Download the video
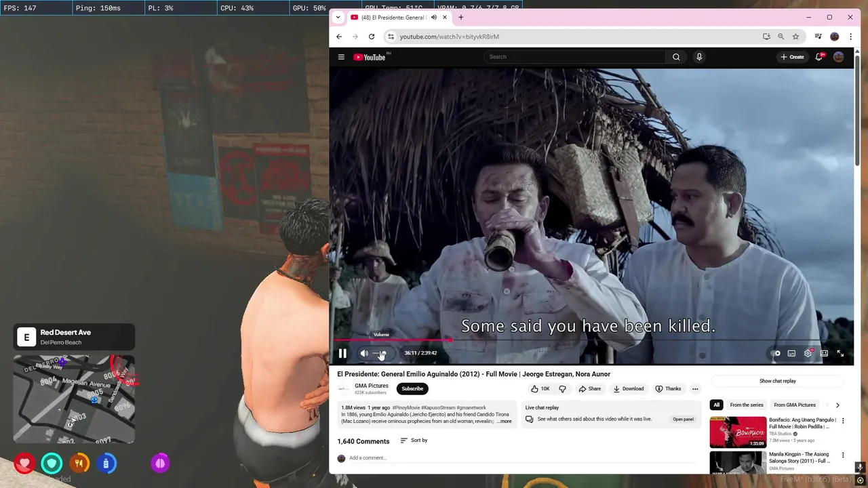Viewport: 868px width, 488px height. point(629,389)
